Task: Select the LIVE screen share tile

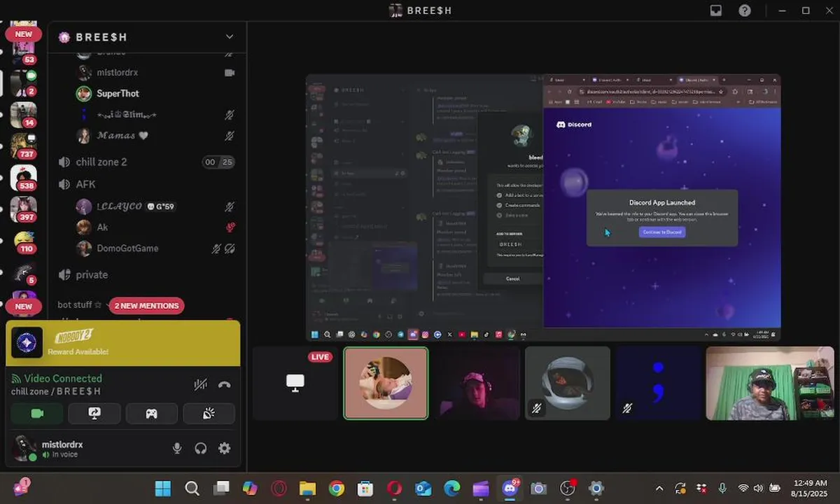Action: (x=295, y=383)
